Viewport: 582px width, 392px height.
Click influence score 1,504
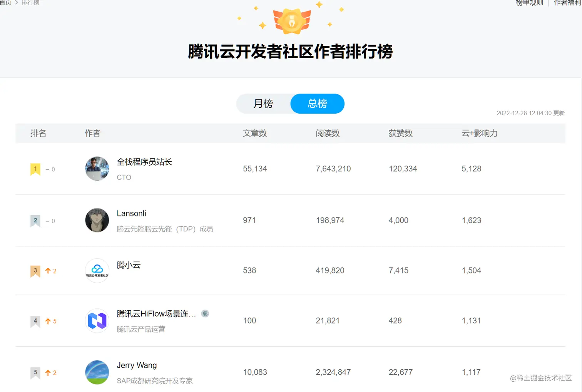pyautogui.click(x=472, y=270)
